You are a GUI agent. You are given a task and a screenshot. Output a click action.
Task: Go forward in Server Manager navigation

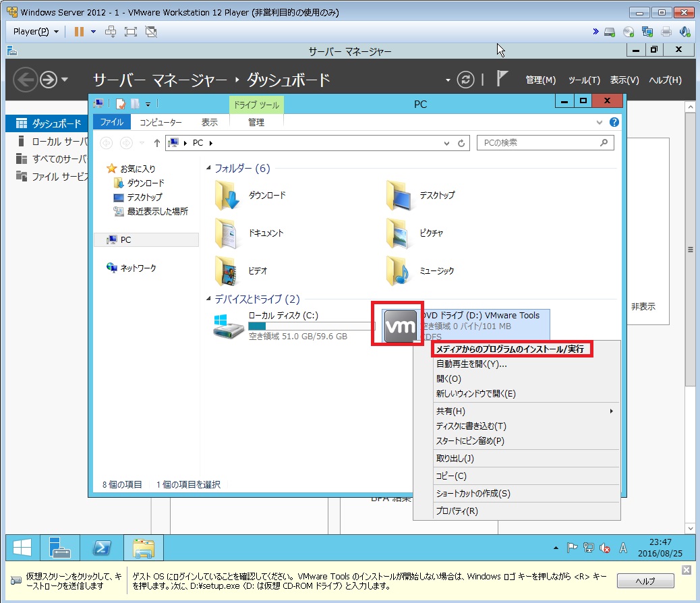click(49, 80)
